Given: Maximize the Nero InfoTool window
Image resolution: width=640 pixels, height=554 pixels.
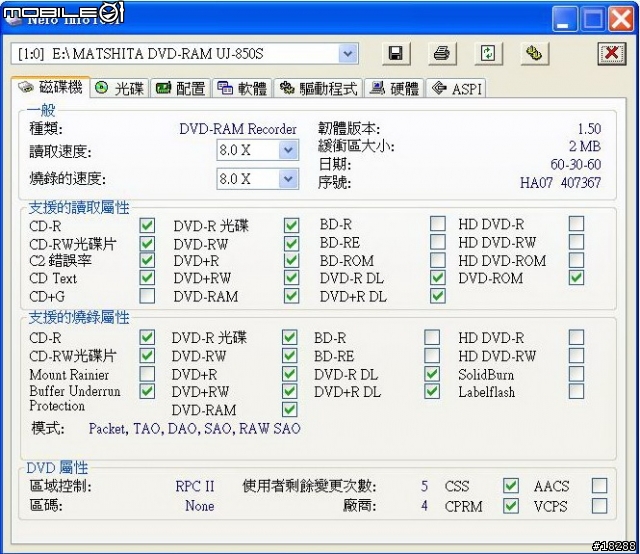Looking at the screenshot, I should pyautogui.click(x=593, y=19).
